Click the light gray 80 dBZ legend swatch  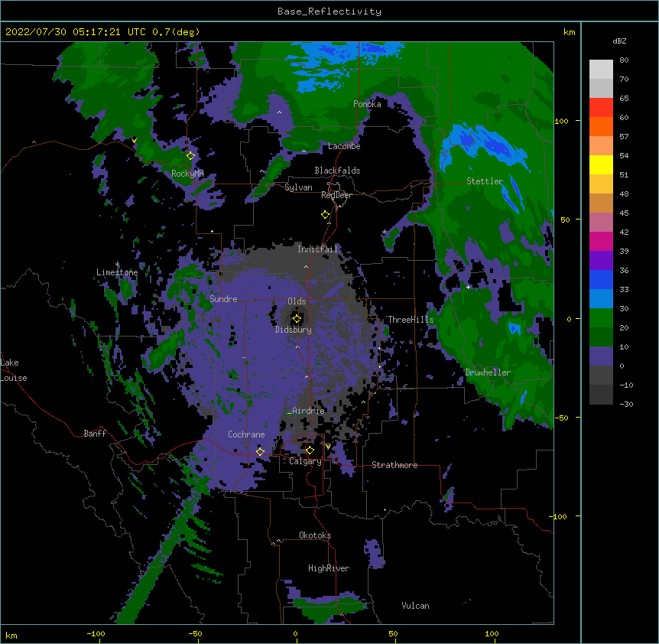(601, 70)
